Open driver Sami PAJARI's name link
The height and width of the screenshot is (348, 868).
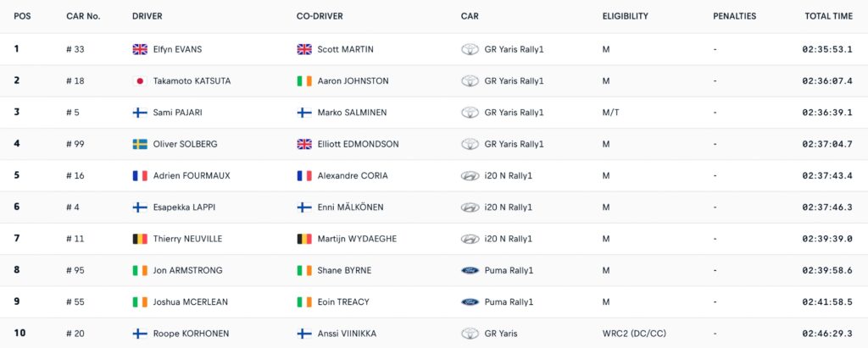coord(177,113)
